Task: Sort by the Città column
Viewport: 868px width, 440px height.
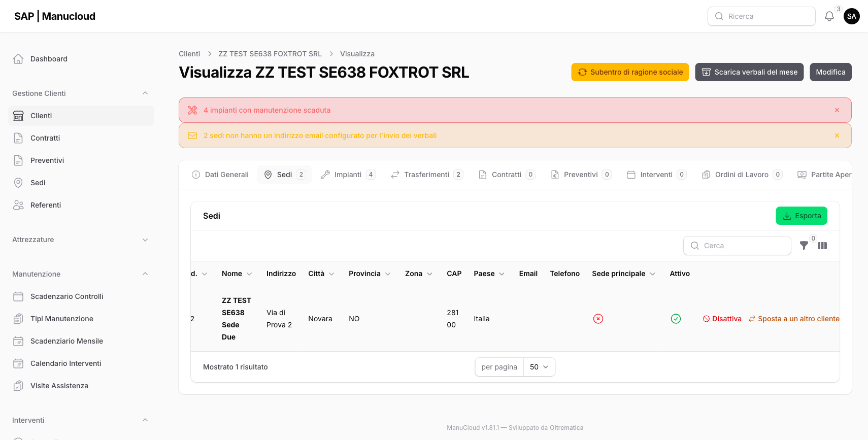Action: [321, 274]
